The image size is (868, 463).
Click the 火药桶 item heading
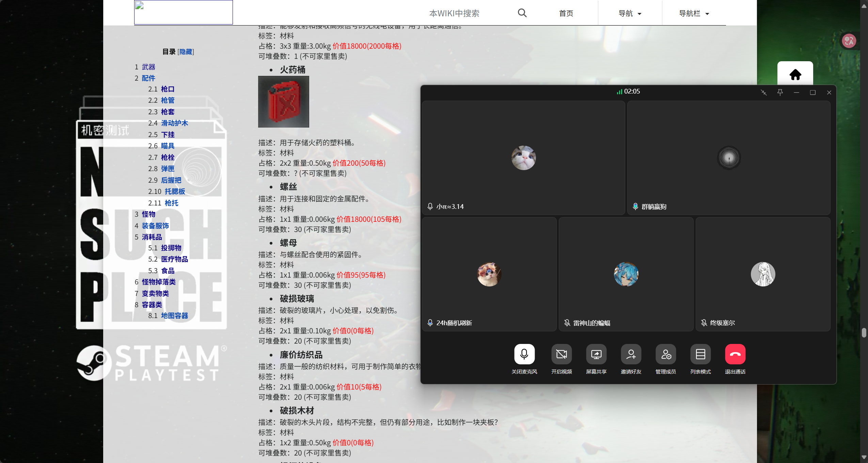click(x=293, y=70)
